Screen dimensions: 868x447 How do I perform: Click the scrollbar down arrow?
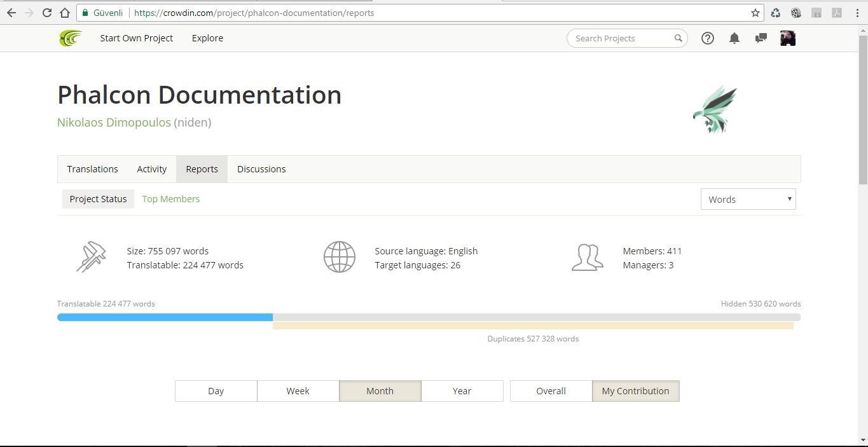[862, 439]
